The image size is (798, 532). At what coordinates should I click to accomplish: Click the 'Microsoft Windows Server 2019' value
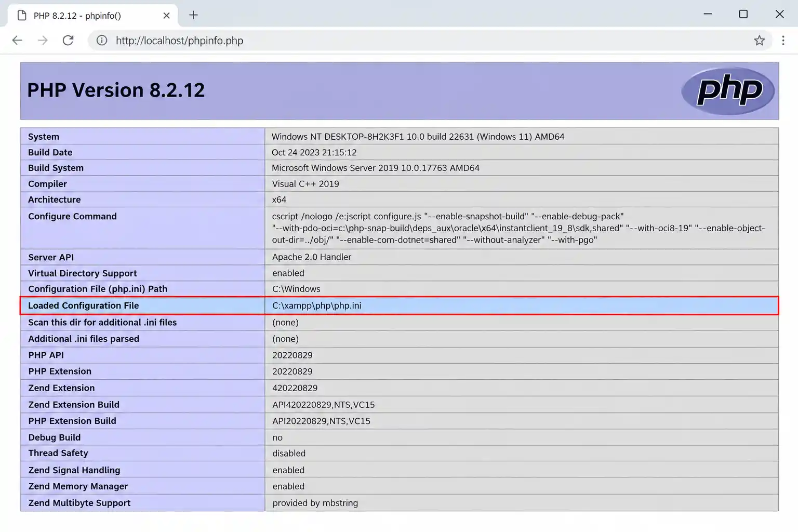376,168
